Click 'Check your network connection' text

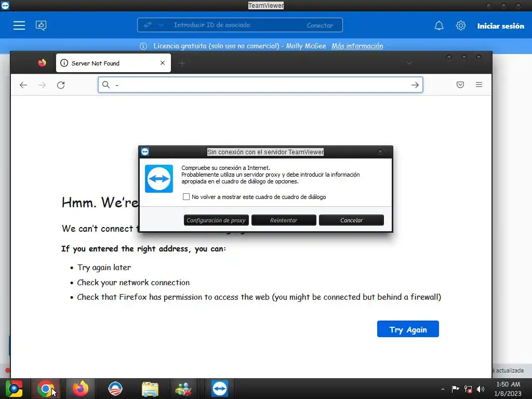pos(134,282)
